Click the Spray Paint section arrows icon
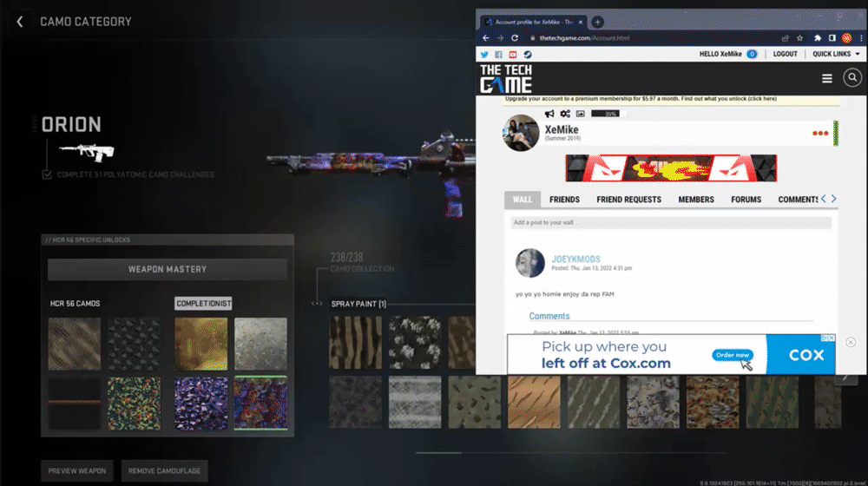This screenshot has height=486, width=868. (317, 304)
